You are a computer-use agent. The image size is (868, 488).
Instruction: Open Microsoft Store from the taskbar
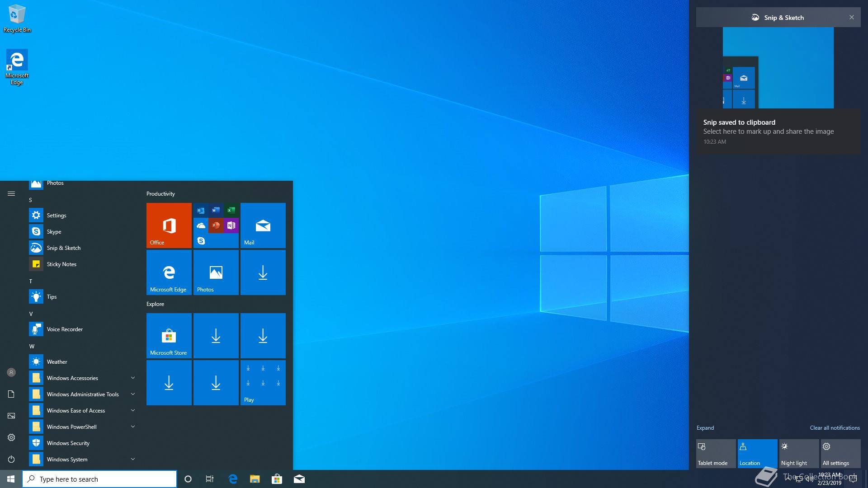[x=277, y=479]
